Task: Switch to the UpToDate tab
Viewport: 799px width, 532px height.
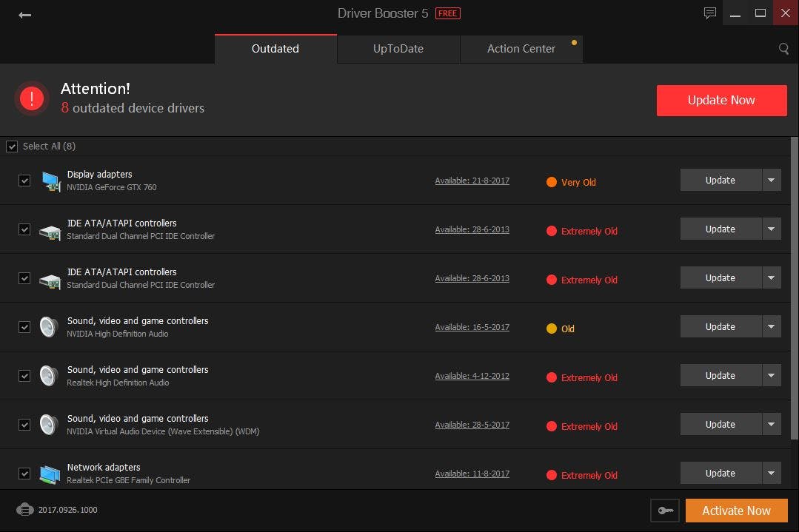Action: [x=398, y=49]
